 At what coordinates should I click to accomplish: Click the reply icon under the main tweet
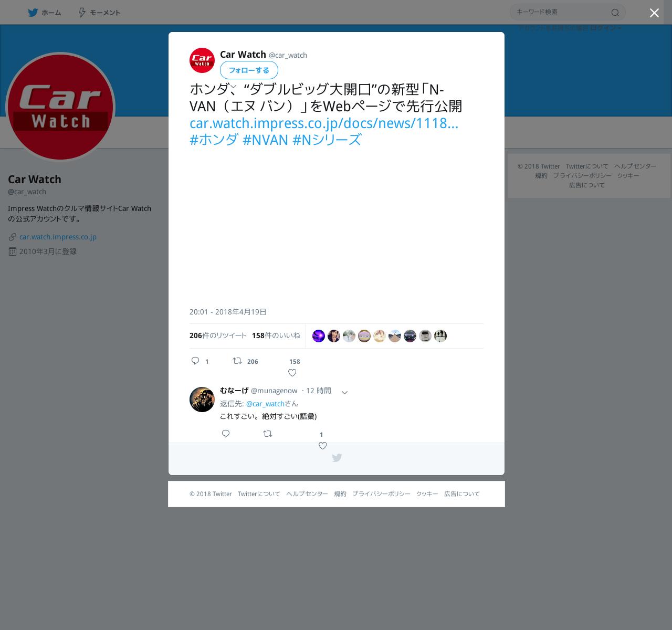click(195, 361)
